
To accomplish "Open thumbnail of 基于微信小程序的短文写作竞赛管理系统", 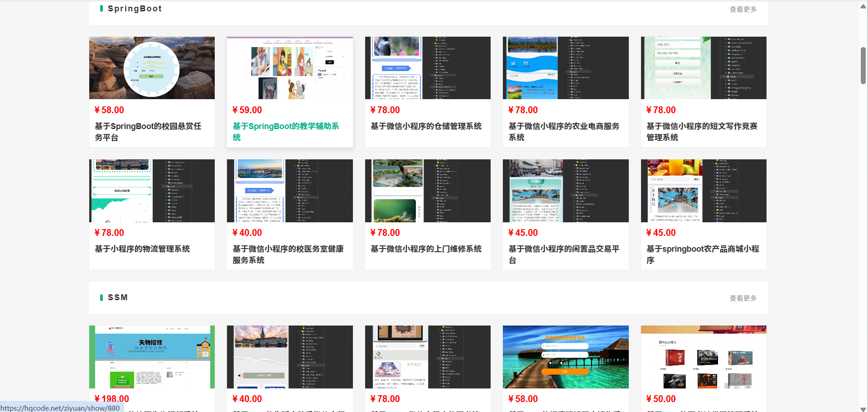I will pyautogui.click(x=704, y=68).
